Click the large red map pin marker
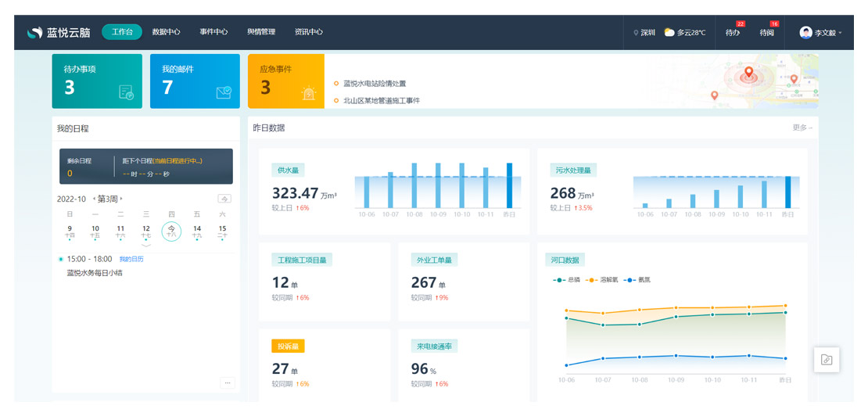 coord(748,73)
